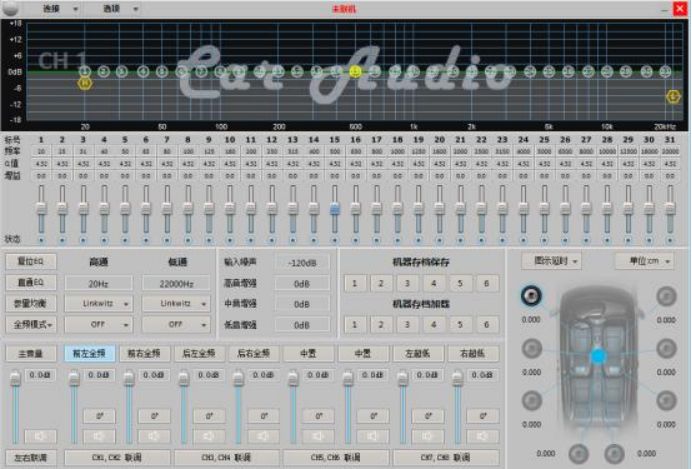Image resolution: width=692 pixels, height=469 pixels.
Task: Click the yellow L low-pass node on graph
Action: [x=673, y=96]
